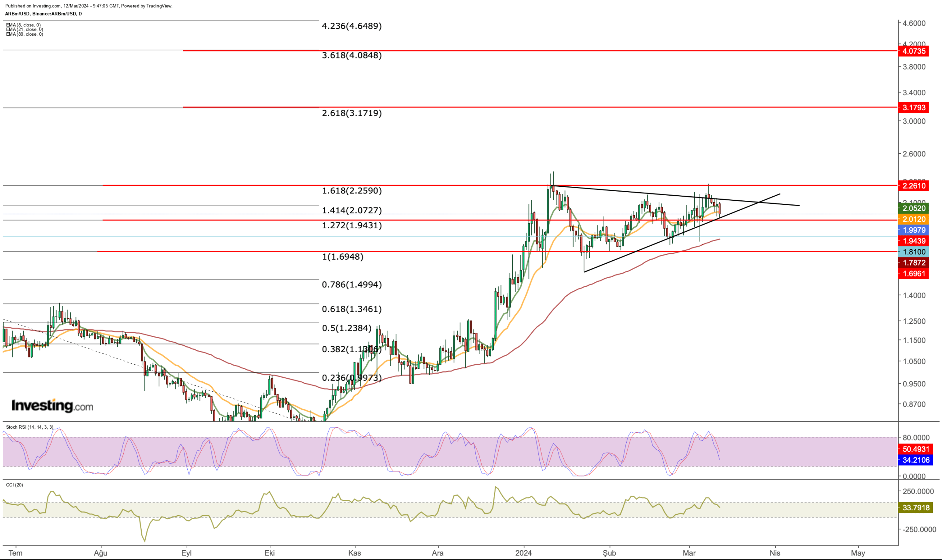The image size is (942, 560).
Task: Select the blue 34.2106 Stoch RSI tag
Action: pyautogui.click(x=916, y=460)
